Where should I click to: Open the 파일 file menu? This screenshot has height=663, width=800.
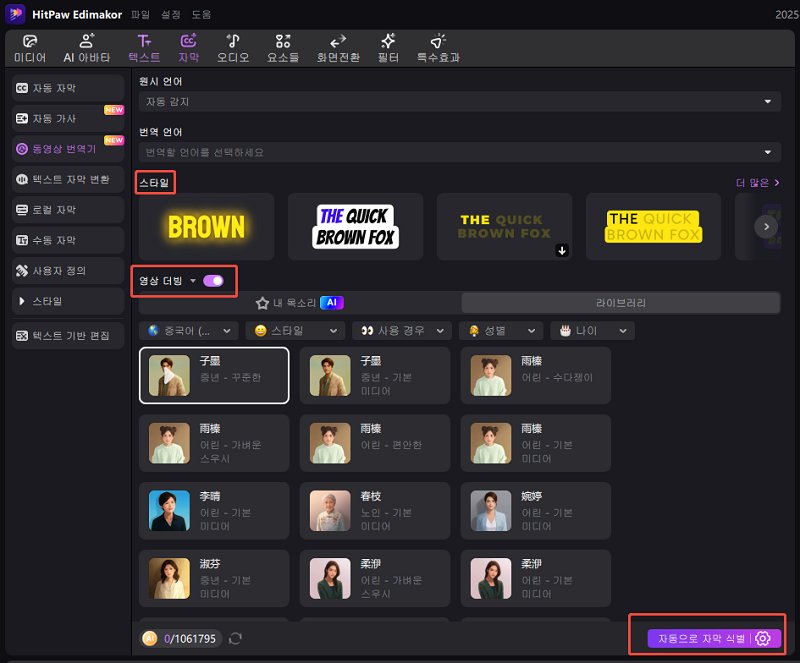(140, 15)
